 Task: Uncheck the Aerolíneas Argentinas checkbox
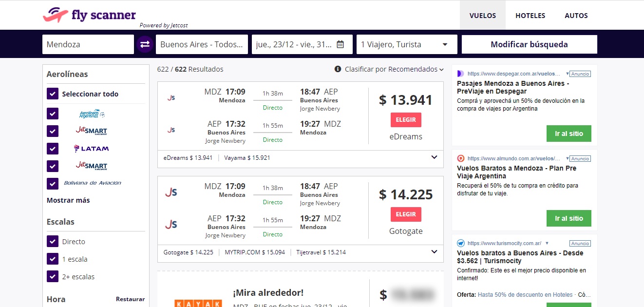pos(53,114)
